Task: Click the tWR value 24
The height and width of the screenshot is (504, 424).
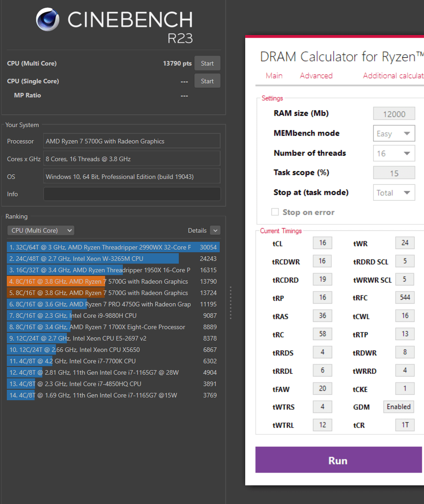Action: [405, 243]
